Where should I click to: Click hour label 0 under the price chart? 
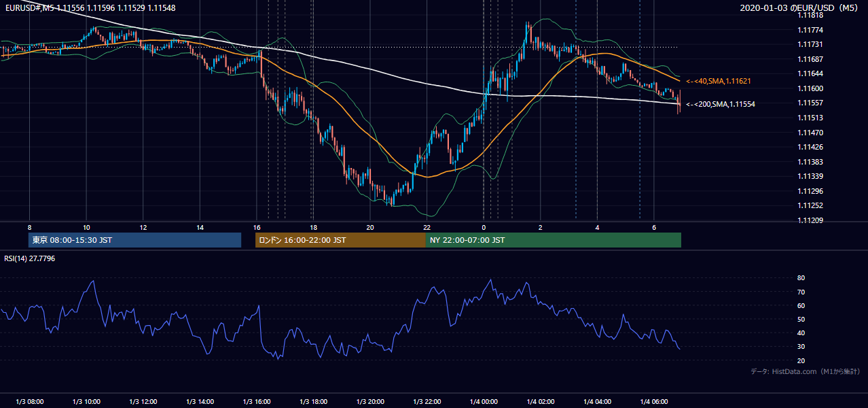[x=484, y=227]
